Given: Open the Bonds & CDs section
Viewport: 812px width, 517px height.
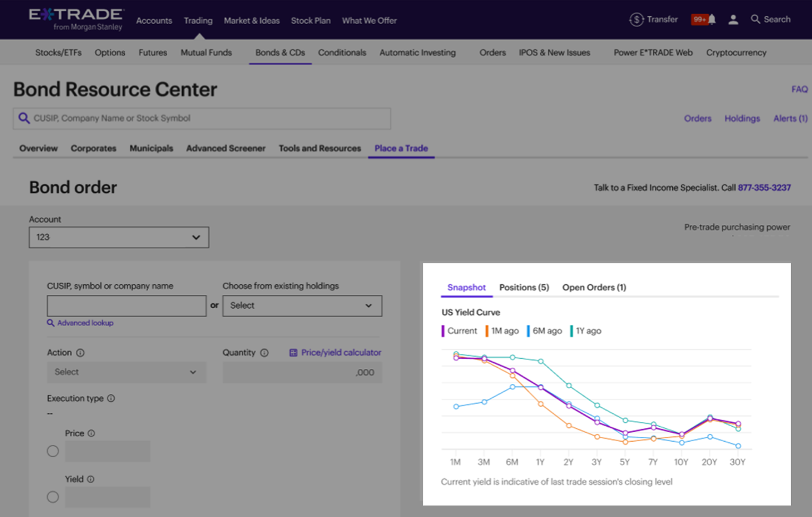Looking at the screenshot, I should 279,53.
